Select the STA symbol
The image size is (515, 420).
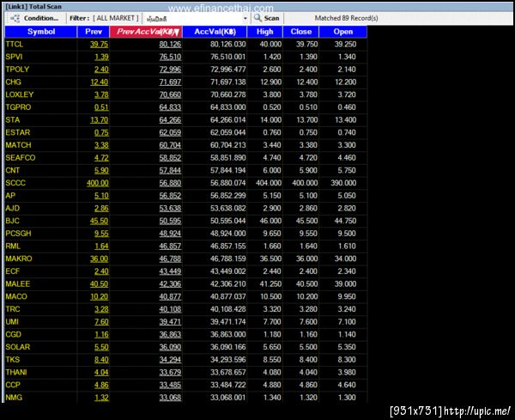pos(13,120)
